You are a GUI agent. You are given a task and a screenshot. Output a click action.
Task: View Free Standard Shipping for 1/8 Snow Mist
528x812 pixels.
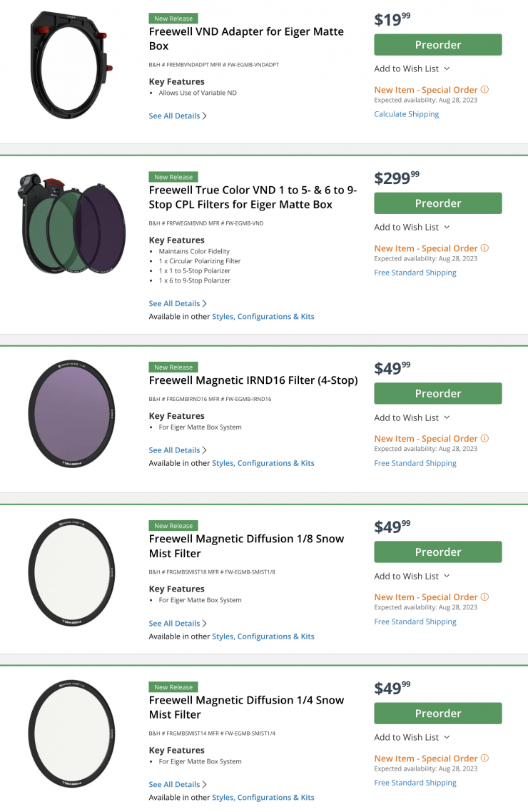pos(415,621)
